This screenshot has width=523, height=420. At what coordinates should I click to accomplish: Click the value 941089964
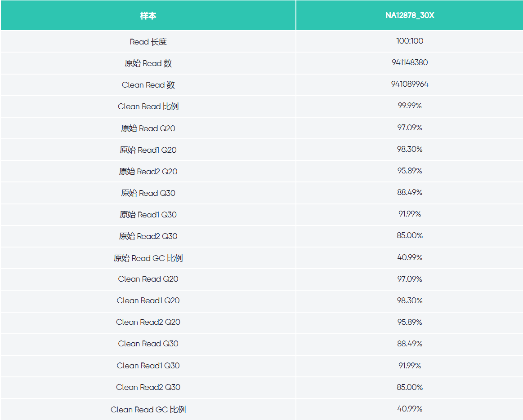(x=409, y=84)
